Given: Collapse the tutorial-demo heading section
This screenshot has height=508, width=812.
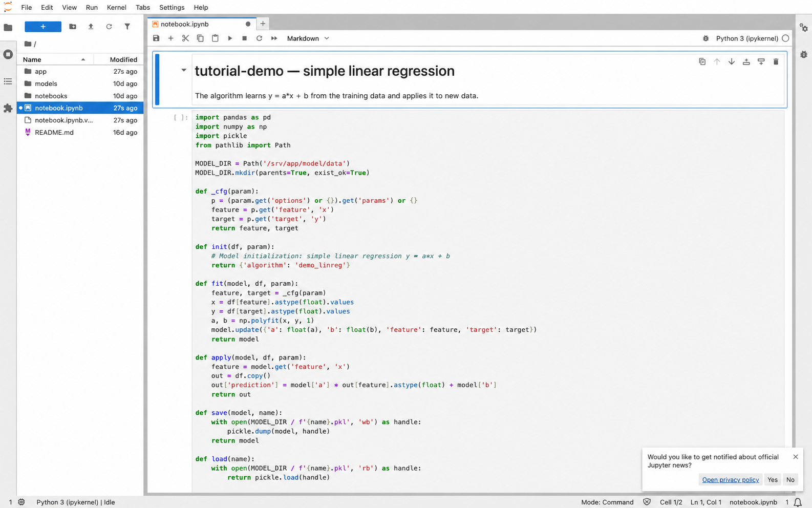Looking at the screenshot, I should point(184,70).
